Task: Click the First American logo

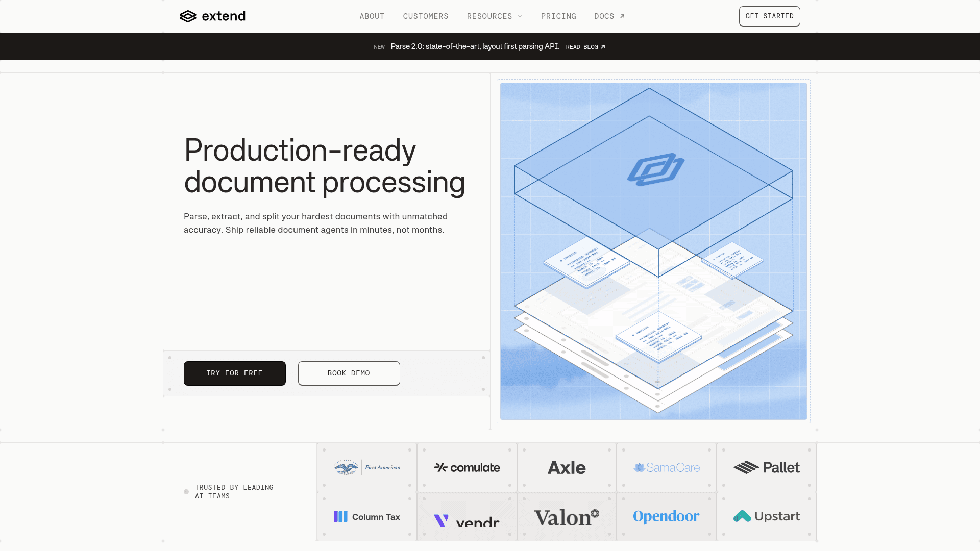Action: 367,467
